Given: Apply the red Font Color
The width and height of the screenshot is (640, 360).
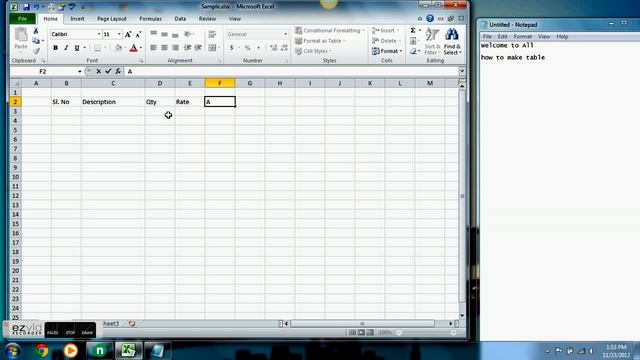Looking at the screenshot, I should pyautogui.click(x=133, y=48).
